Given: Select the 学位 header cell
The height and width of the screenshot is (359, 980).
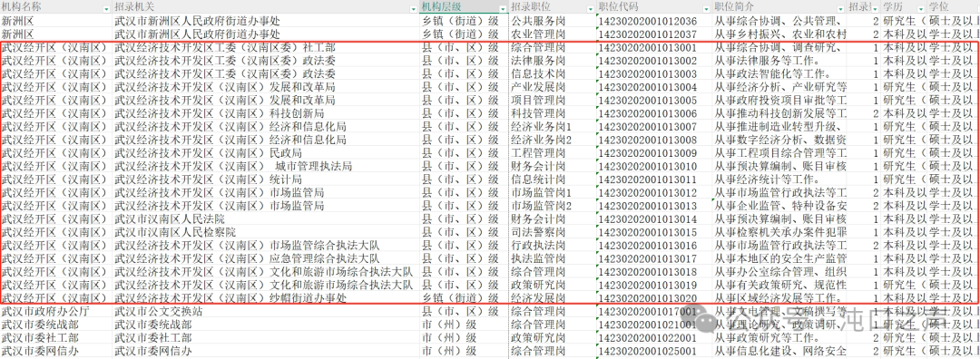Looking at the screenshot, I should tap(953, 7).
